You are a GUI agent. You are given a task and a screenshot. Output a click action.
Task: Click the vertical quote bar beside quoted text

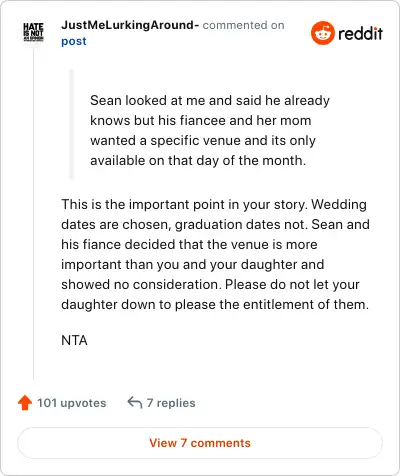point(71,124)
